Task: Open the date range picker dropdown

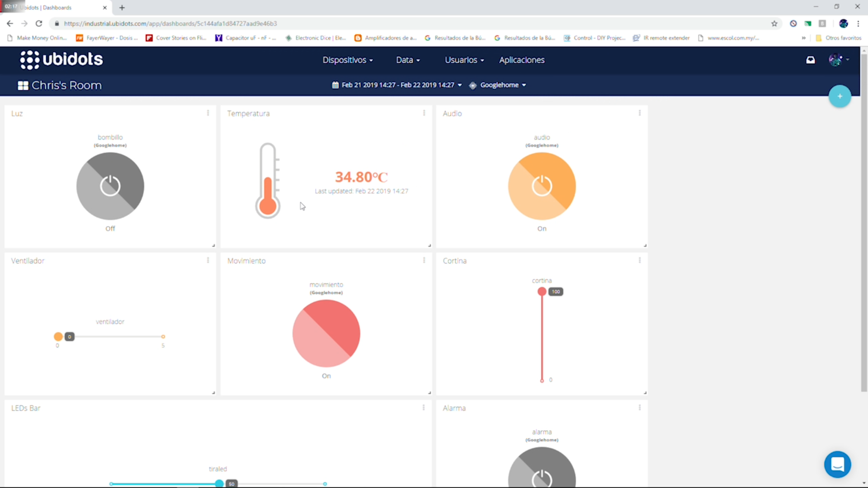Action: tap(397, 85)
